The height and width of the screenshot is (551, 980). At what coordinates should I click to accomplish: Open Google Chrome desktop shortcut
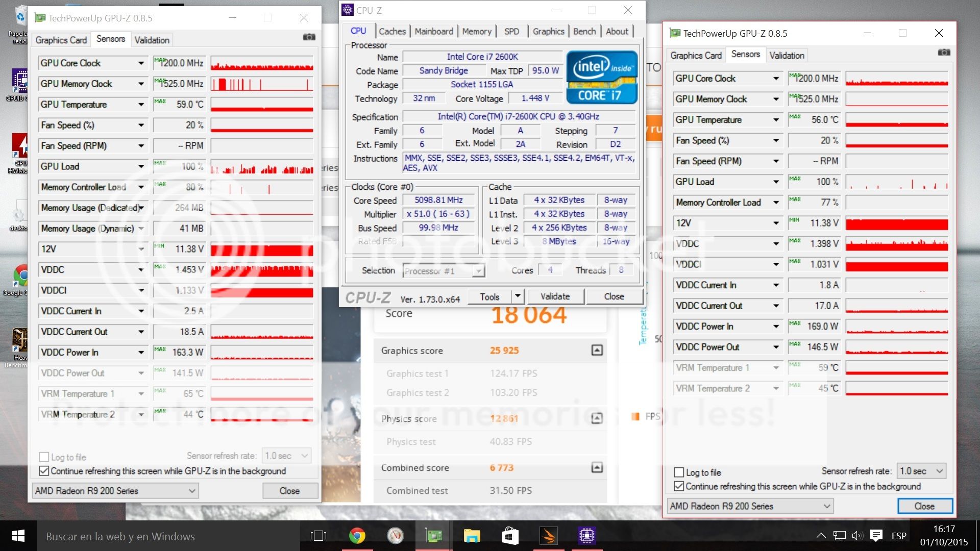pyautogui.click(x=19, y=280)
